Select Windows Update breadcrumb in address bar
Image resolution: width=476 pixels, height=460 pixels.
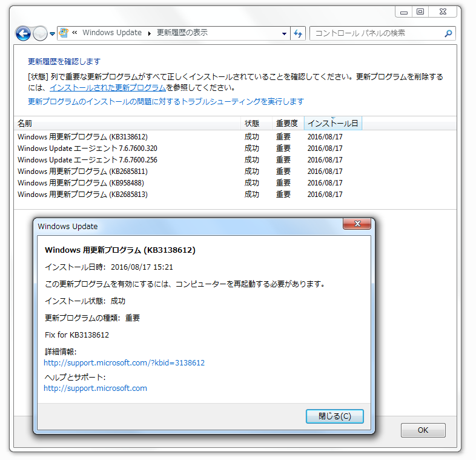click(x=112, y=33)
